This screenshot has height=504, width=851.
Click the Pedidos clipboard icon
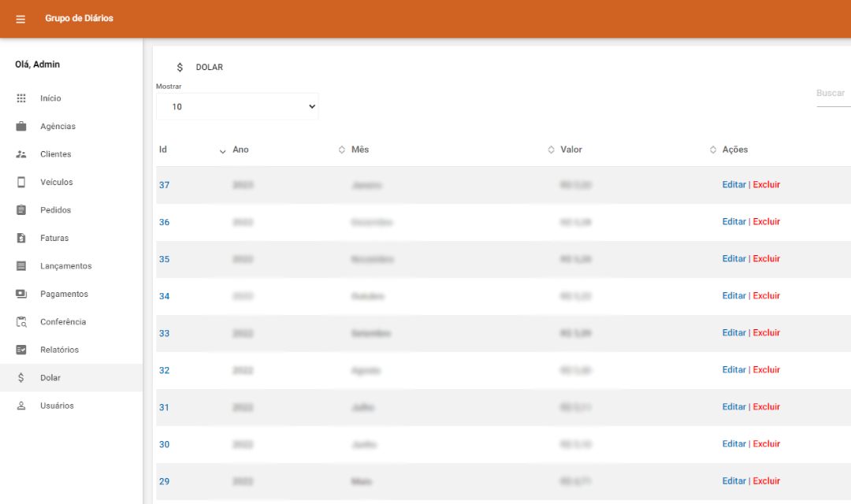pyautogui.click(x=21, y=210)
